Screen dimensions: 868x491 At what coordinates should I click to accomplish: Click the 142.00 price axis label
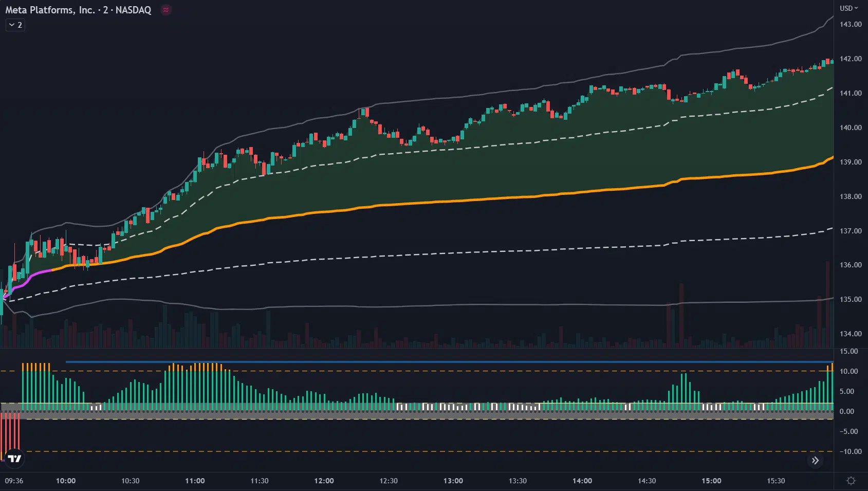coord(851,59)
